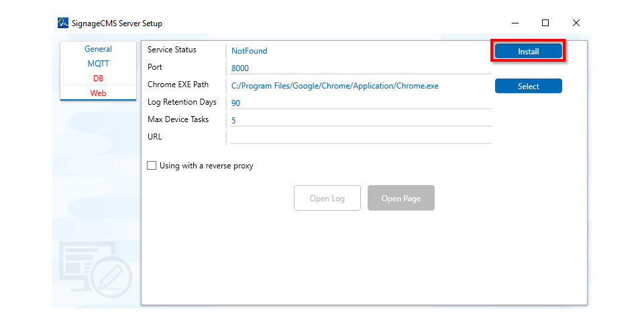Open the DB settings tab
The height and width of the screenshot is (322, 644).
(98, 78)
